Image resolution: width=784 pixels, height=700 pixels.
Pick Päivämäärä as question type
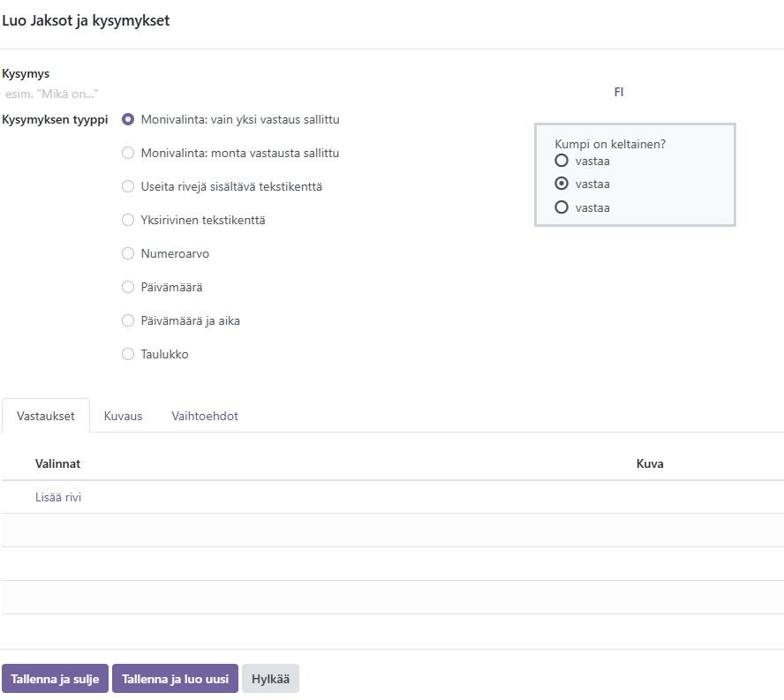click(x=128, y=287)
